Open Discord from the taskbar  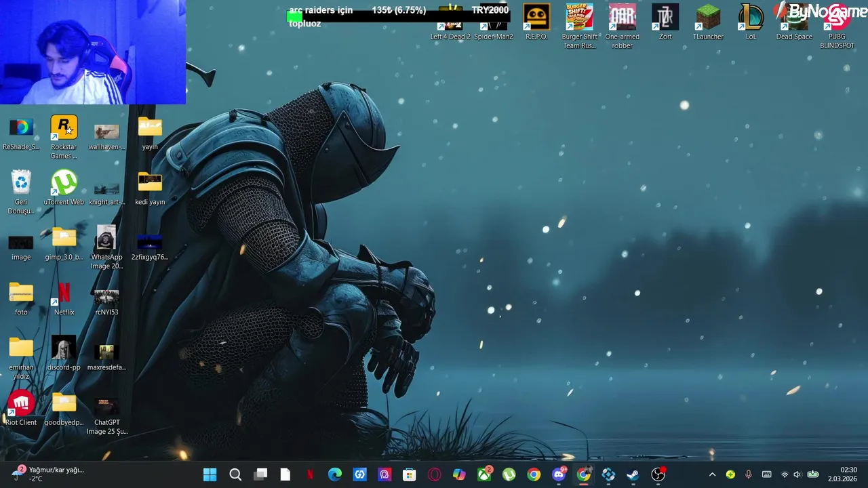click(559, 474)
